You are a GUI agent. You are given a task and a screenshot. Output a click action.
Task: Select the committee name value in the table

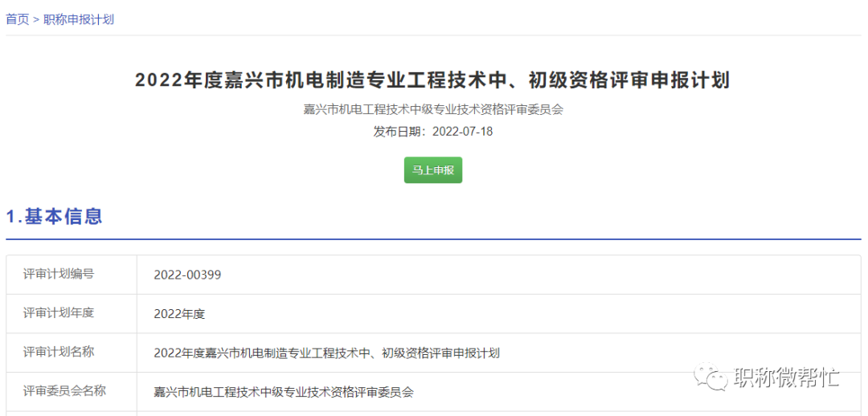(x=284, y=392)
